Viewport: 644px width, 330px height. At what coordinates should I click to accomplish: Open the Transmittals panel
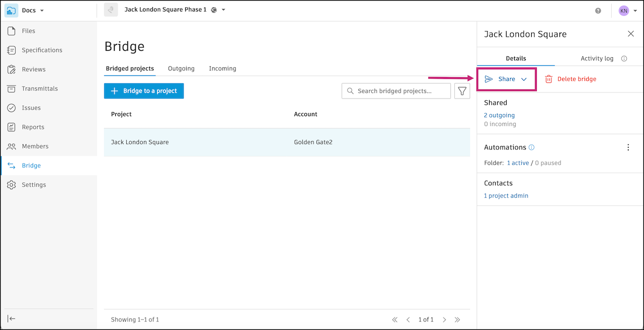pos(40,89)
